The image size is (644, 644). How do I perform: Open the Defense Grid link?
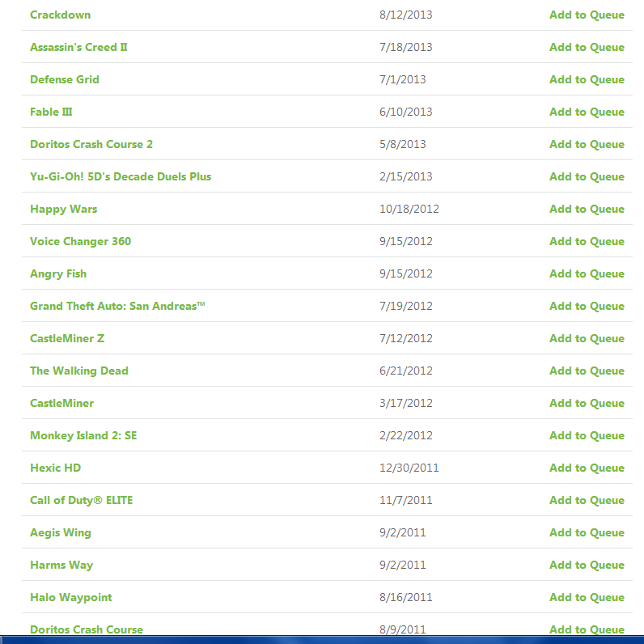click(x=65, y=79)
